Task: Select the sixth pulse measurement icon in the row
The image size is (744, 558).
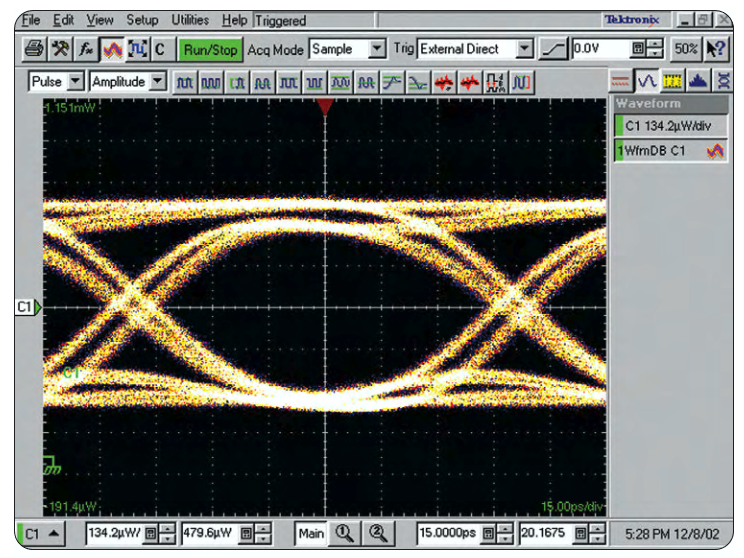Action: click(314, 83)
